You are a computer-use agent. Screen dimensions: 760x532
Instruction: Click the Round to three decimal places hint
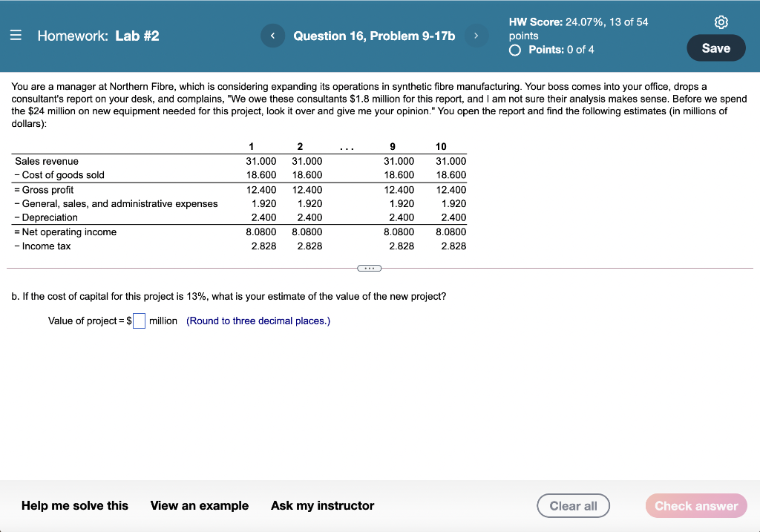(258, 321)
